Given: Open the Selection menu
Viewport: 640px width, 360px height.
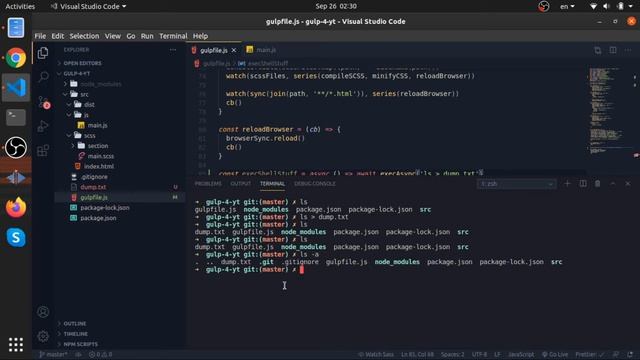Looking at the screenshot, I should point(84,36).
